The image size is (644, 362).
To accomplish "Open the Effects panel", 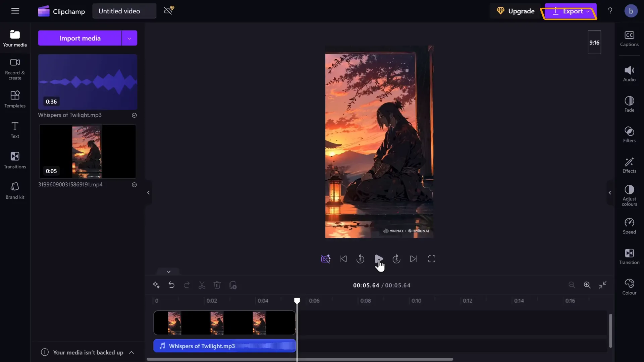I will 629,165.
